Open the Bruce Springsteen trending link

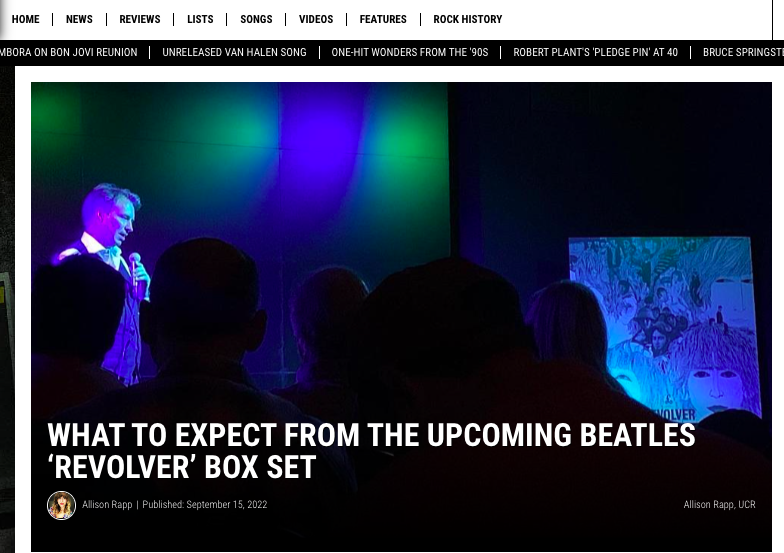[x=743, y=52]
